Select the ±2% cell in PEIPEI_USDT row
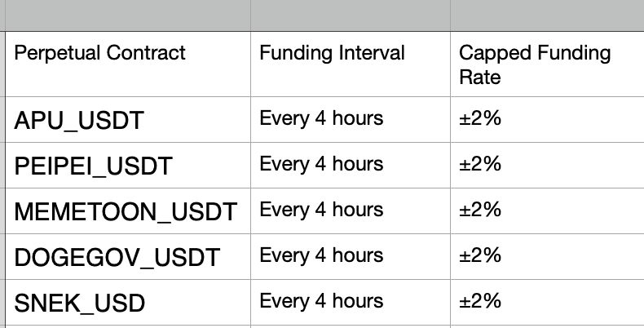The height and width of the screenshot is (328, 644). click(x=546, y=165)
